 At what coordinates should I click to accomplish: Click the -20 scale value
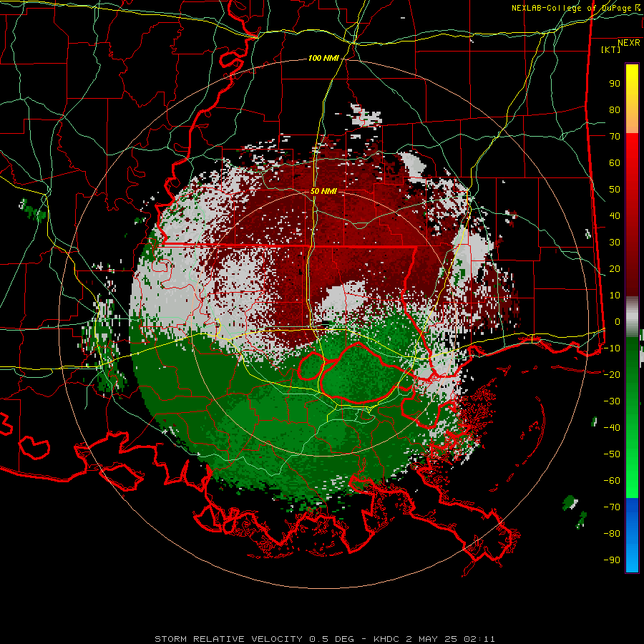tap(612, 374)
